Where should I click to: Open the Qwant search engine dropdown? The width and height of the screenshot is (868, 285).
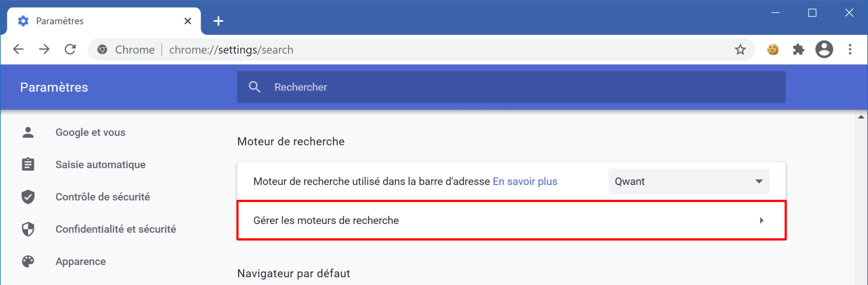(x=687, y=181)
